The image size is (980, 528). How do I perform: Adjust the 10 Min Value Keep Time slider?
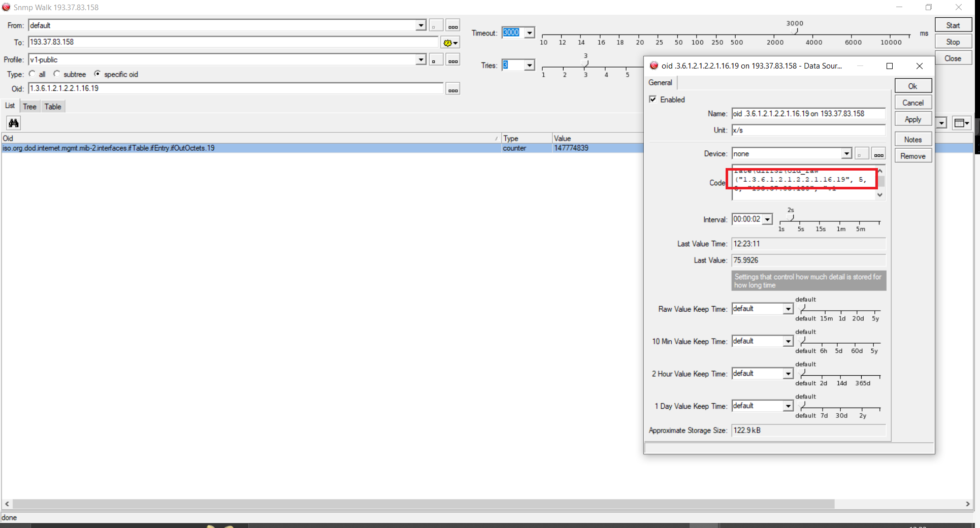pos(802,341)
